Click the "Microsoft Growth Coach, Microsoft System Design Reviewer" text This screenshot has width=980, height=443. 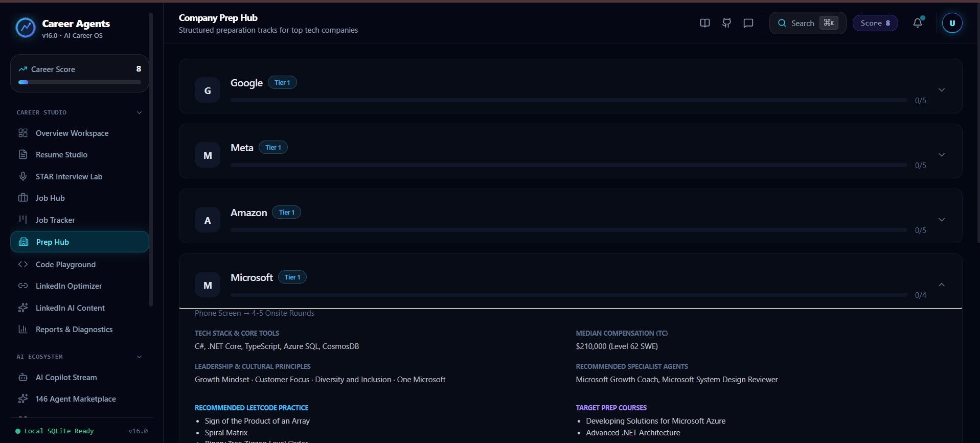[x=677, y=380]
